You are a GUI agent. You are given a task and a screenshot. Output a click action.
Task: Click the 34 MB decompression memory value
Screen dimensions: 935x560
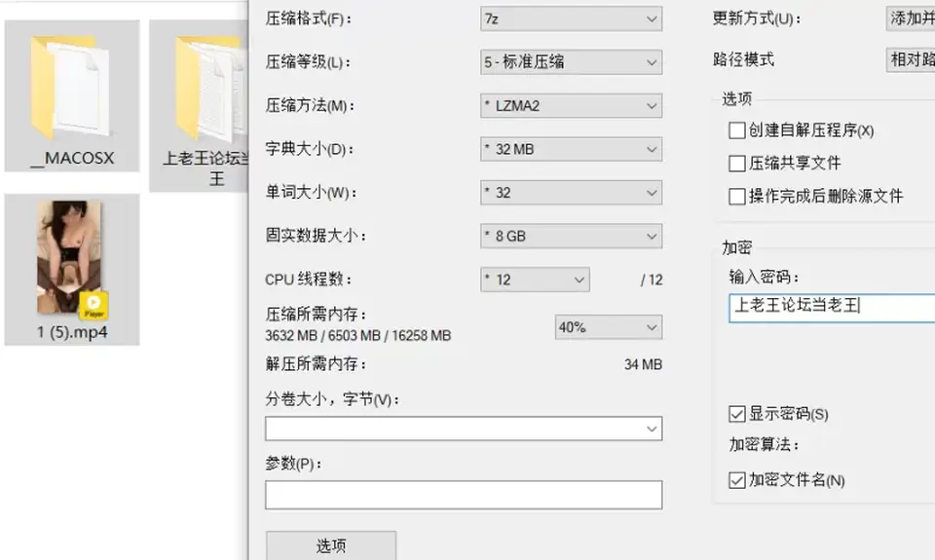pos(643,364)
